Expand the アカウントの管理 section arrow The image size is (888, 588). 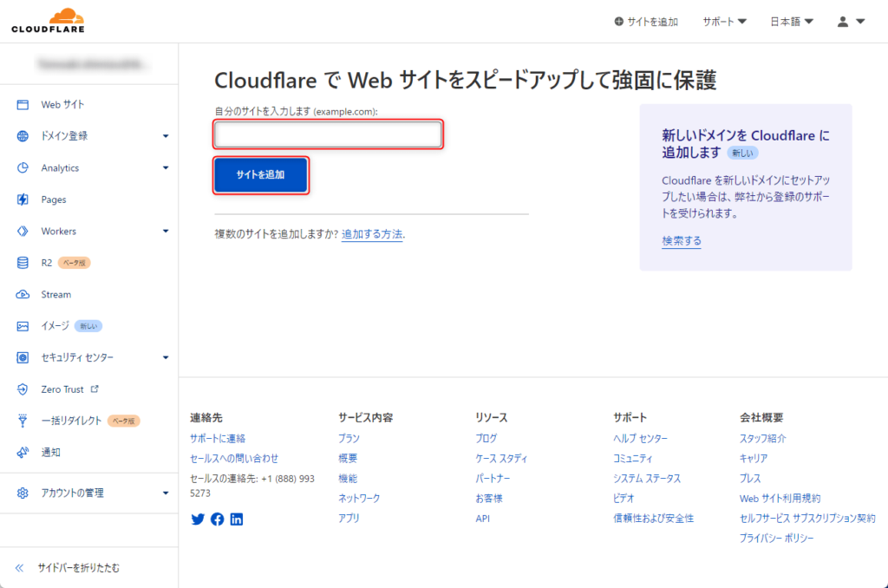[x=166, y=493]
